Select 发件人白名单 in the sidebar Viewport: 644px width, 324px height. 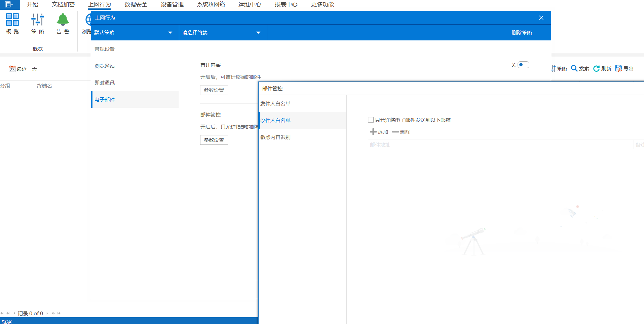275,103
